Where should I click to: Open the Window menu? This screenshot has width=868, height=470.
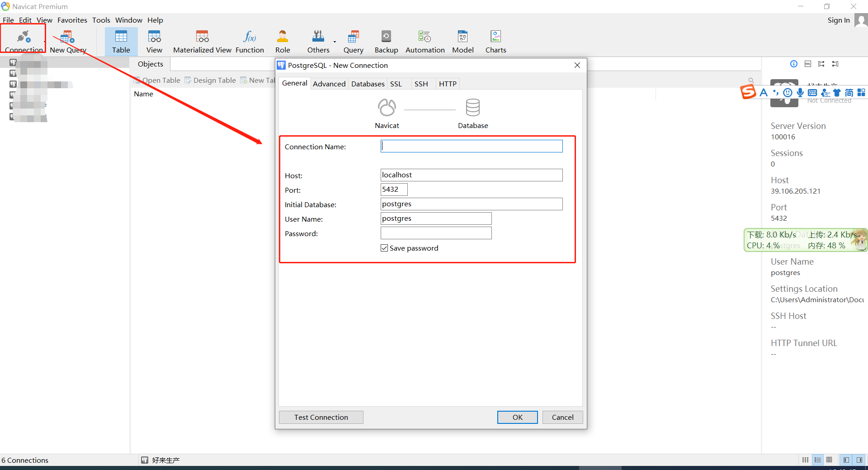click(x=129, y=20)
